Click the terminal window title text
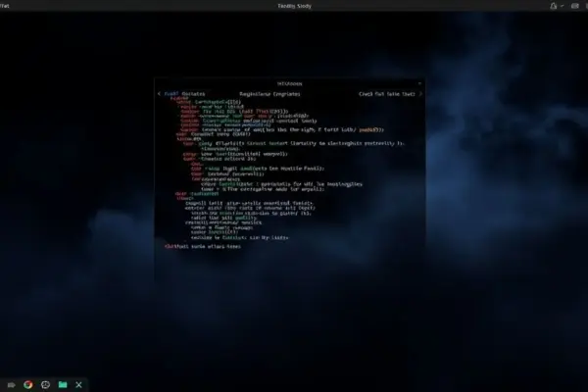 click(289, 83)
